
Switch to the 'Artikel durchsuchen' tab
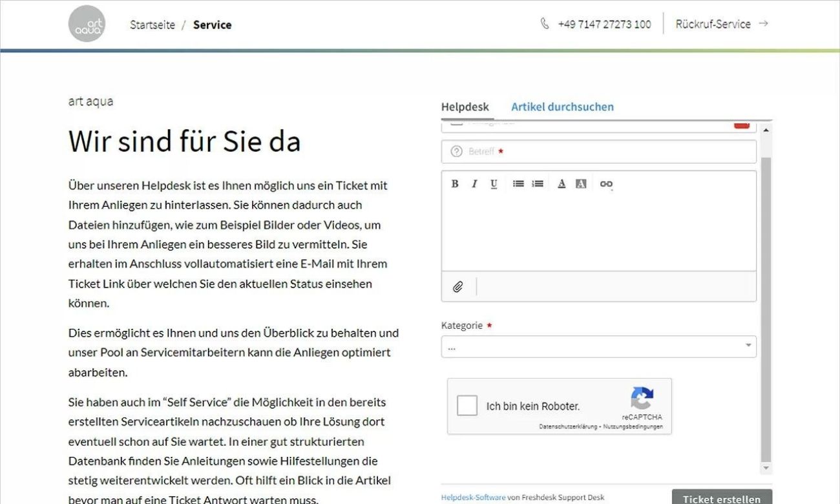[562, 107]
